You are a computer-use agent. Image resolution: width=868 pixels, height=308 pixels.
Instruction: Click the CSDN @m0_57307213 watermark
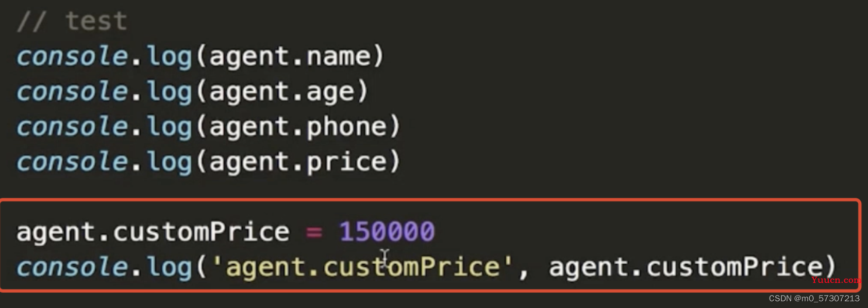(814, 298)
